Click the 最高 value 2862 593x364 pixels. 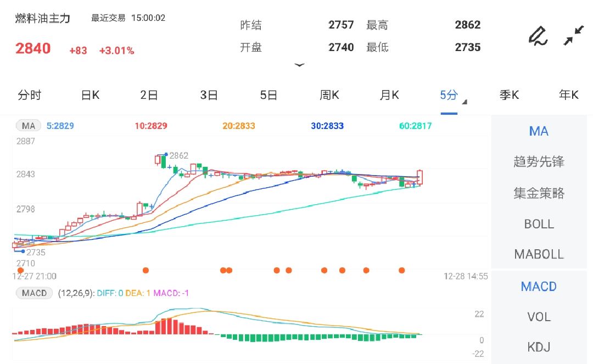point(467,25)
